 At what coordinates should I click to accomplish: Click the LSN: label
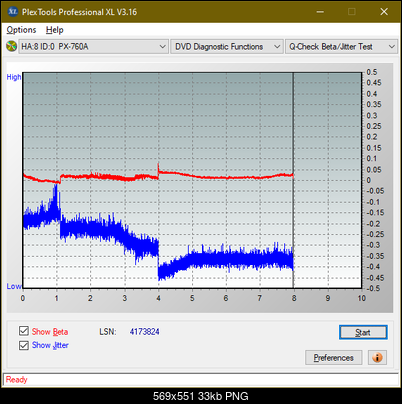[108, 332]
